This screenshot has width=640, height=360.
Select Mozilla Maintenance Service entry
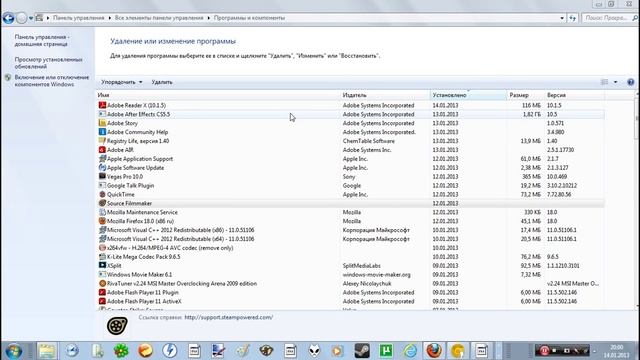coord(351,212)
